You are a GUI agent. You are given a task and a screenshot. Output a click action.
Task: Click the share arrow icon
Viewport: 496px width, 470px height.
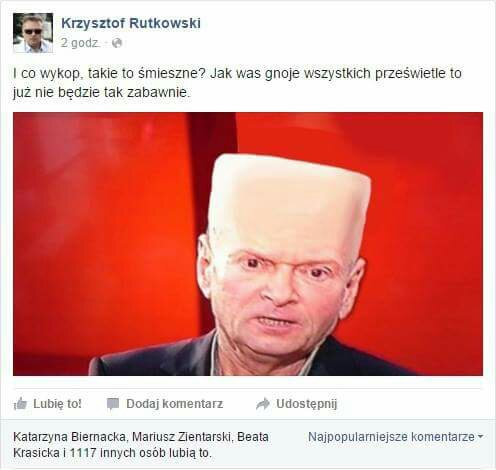[263, 404]
